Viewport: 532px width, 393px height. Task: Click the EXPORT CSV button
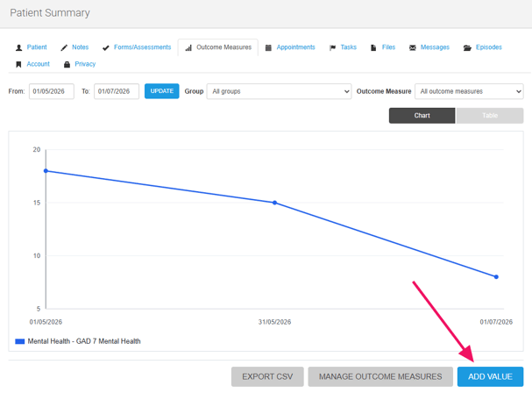tap(267, 376)
